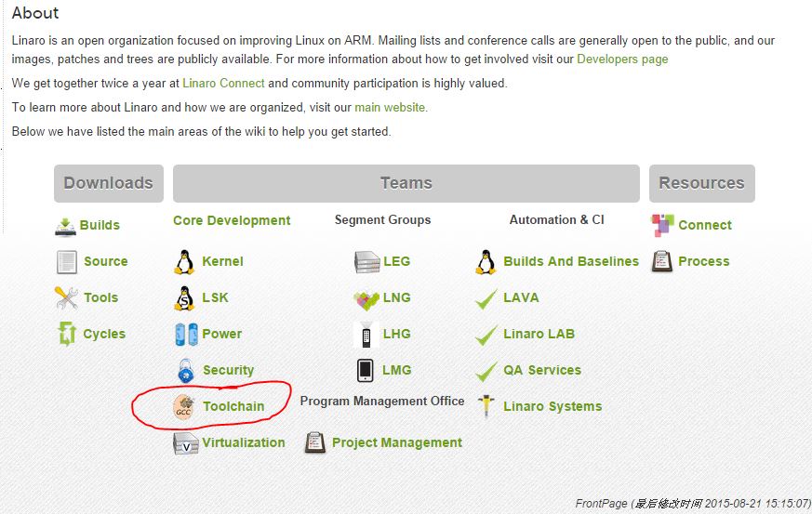Open the Builds And Baselines link

pyautogui.click(x=571, y=261)
